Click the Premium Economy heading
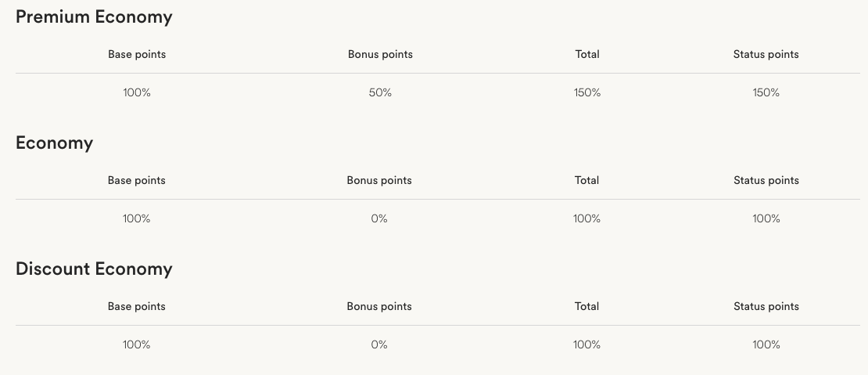 tap(94, 17)
